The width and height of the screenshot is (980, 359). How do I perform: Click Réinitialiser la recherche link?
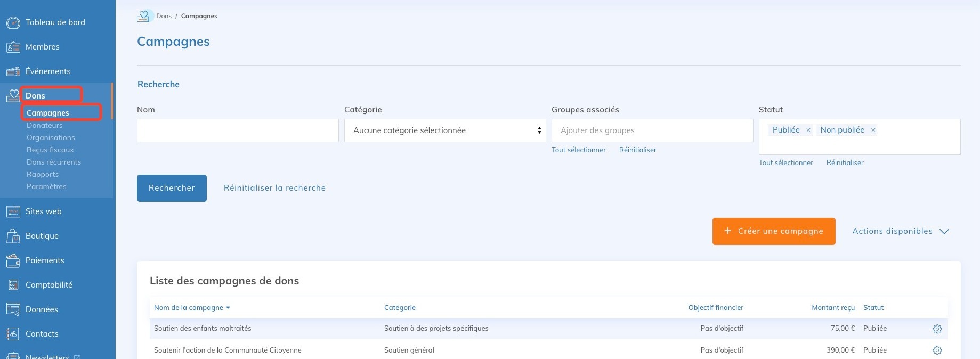tap(274, 188)
